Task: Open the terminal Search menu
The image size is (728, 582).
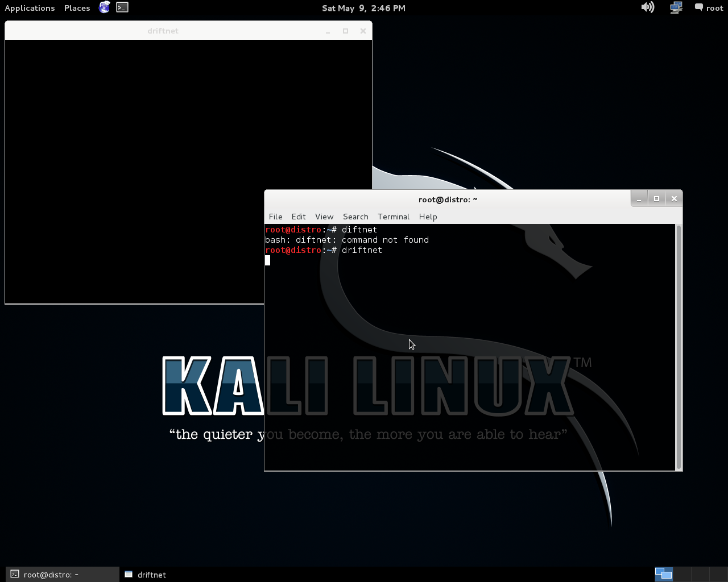Action: 355,217
